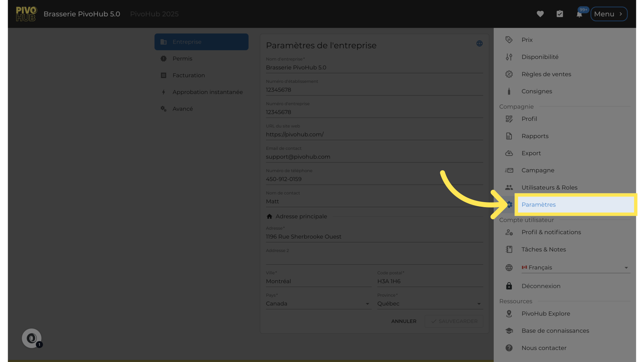Click the Numéro de téléphone field
This screenshot has width=644, height=362.
[x=374, y=179]
